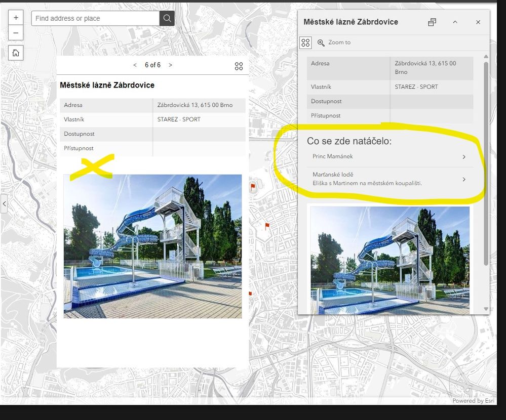Click the popup vertical scrollbar thumb
Screen dimensions: 506x420
click(486, 164)
